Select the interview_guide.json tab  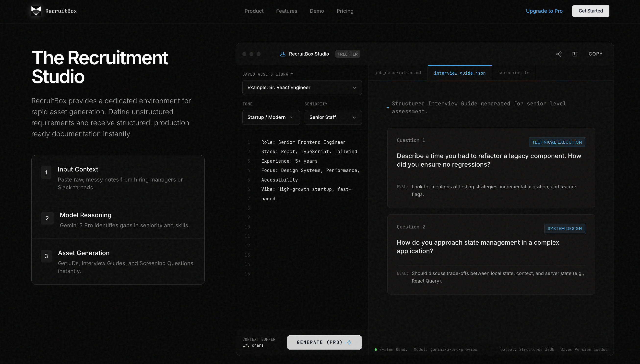click(x=460, y=73)
